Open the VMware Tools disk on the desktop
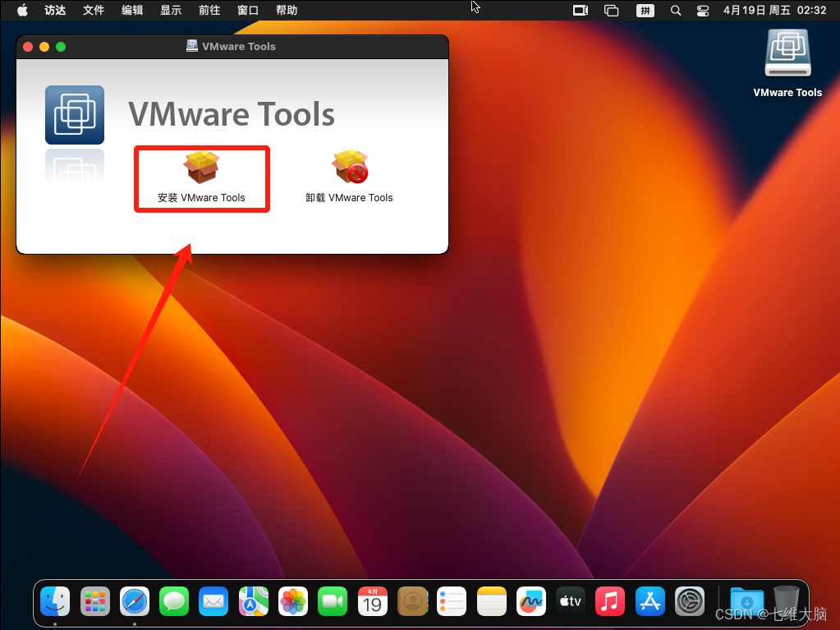Viewport: 840px width, 630px height. click(x=787, y=53)
